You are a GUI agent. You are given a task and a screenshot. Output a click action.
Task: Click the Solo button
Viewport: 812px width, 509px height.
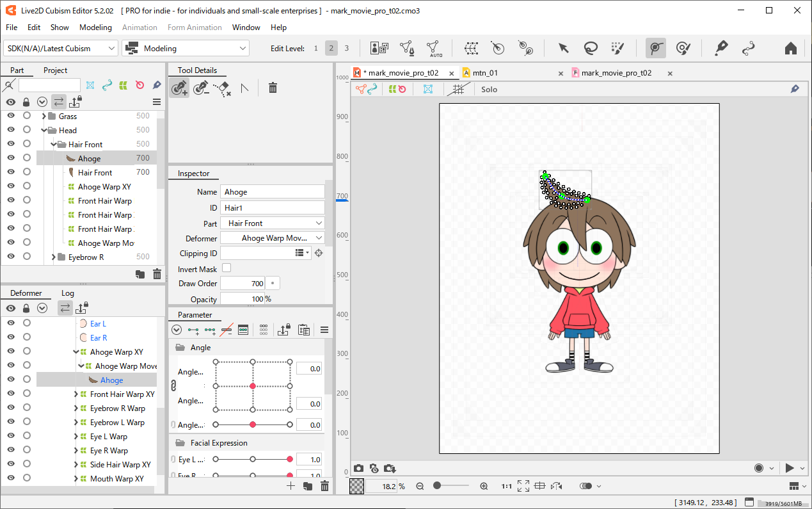pos(489,90)
